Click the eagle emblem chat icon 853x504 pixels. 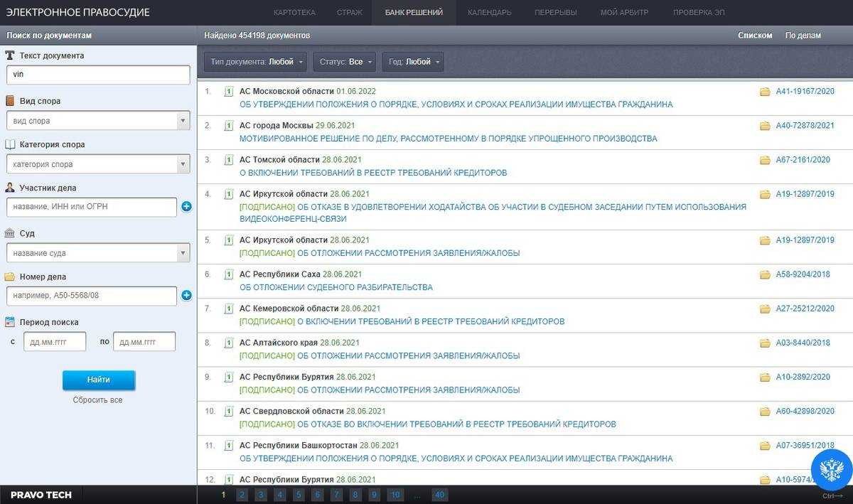tap(832, 470)
